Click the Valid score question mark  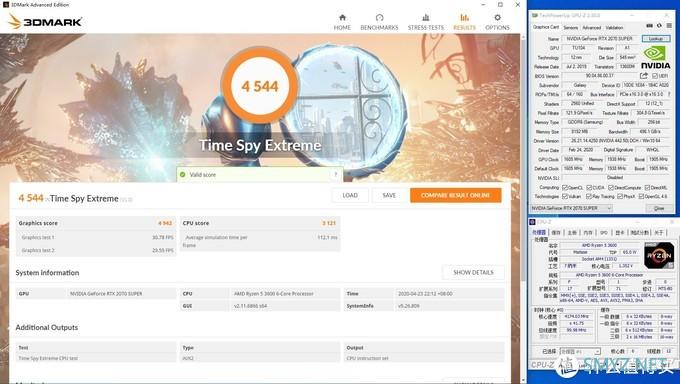[335, 174]
